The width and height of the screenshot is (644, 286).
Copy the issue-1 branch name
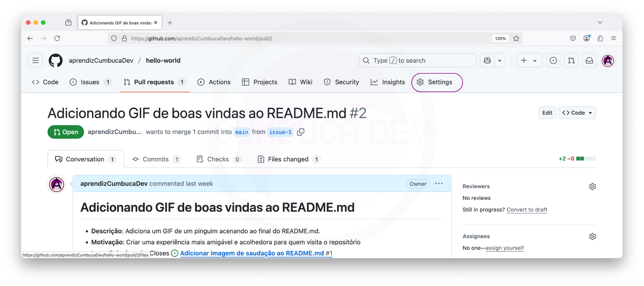pyautogui.click(x=301, y=132)
